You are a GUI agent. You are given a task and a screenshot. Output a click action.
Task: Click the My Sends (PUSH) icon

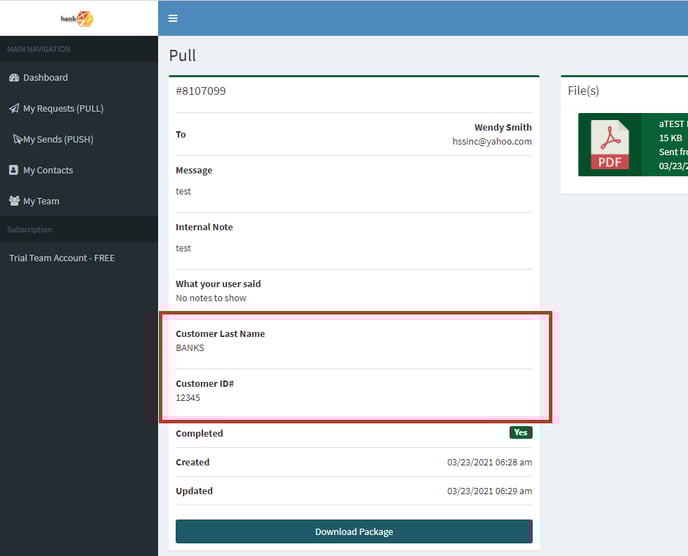(x=17, y=140)
